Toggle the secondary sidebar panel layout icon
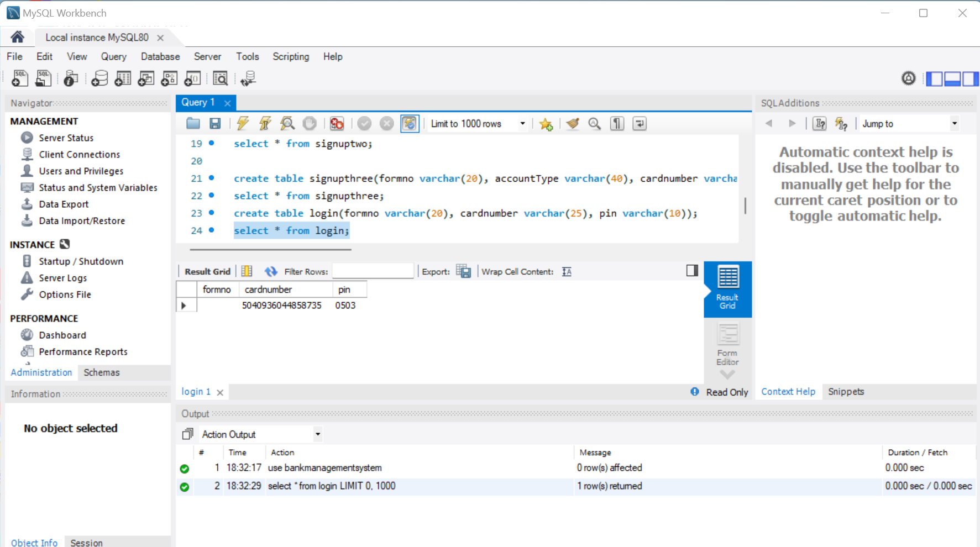Image resolution: width=980 pixels, height=547 pixels. tap(971, 78)
